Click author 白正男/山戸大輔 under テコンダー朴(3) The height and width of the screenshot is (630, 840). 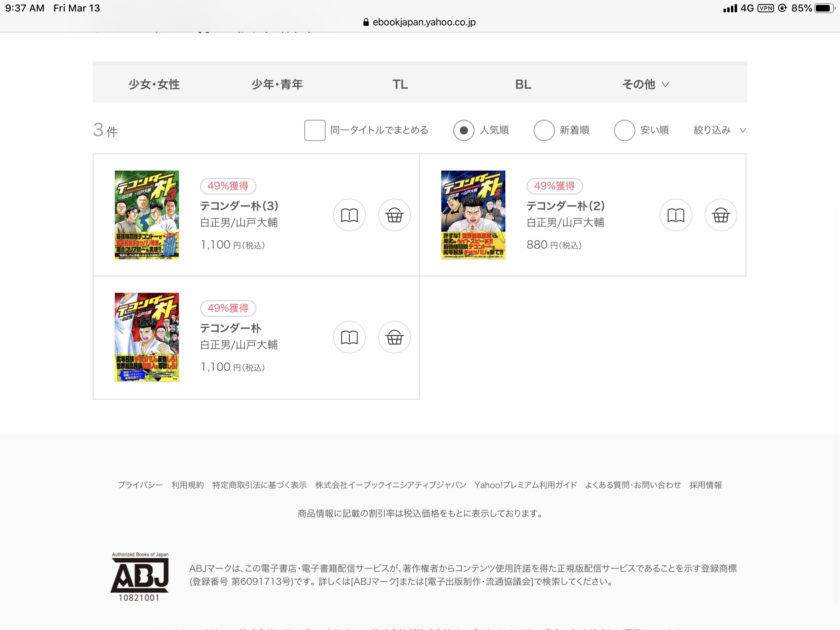(x=239, y=223)
